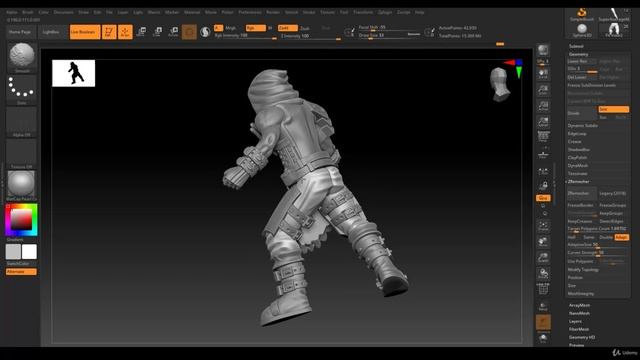Open the Render menu

coord(273,12)
